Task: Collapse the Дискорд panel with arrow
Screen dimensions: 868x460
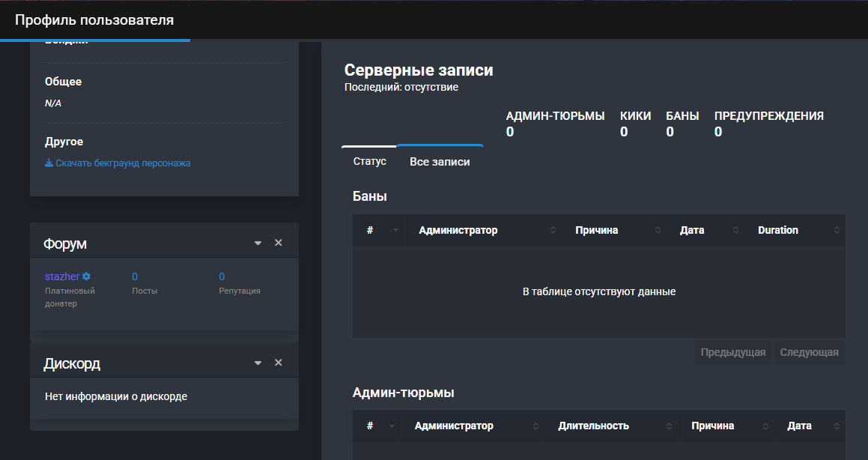Action: [258, 363]
